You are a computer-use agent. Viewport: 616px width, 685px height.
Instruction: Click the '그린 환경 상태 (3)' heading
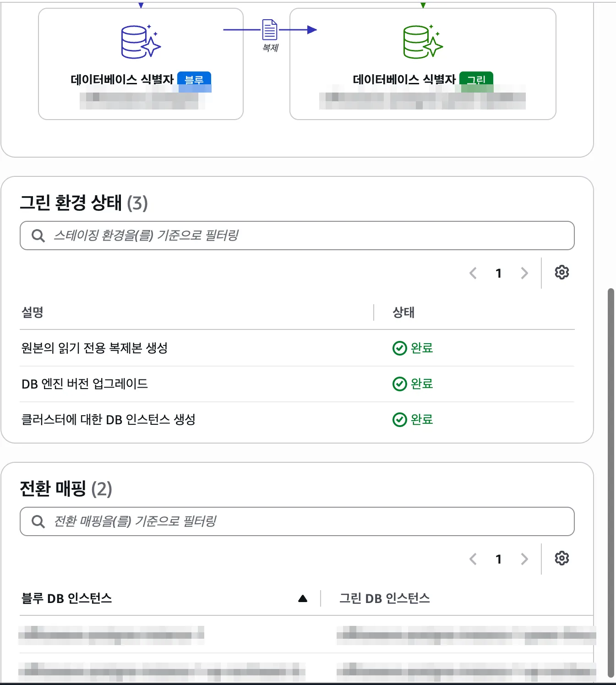tap(84, 203)
